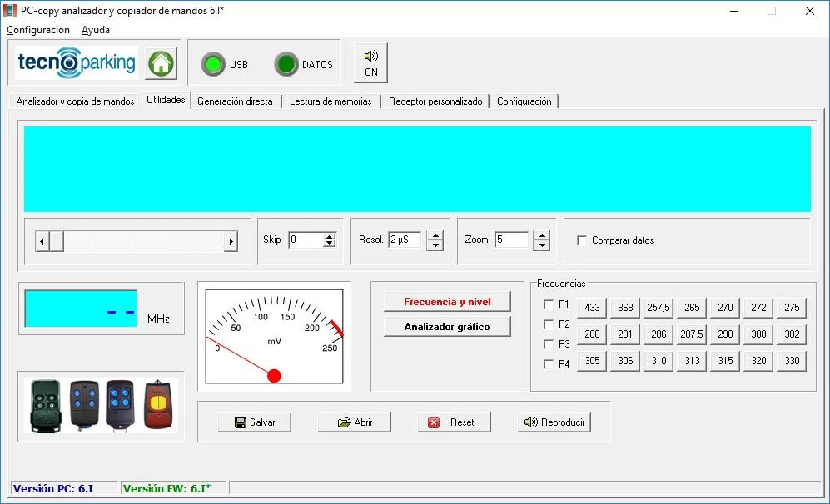Toggle the sound ON speaker button
Image resolution: width=830 pixels, height=504 pixels.
point(371,63)
